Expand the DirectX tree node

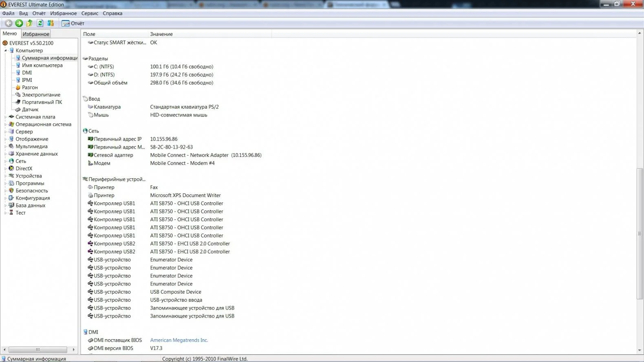[x=5, y=169]
